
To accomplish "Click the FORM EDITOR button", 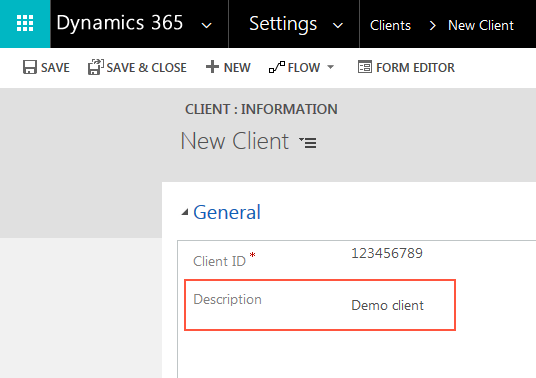I will (406, 67).
